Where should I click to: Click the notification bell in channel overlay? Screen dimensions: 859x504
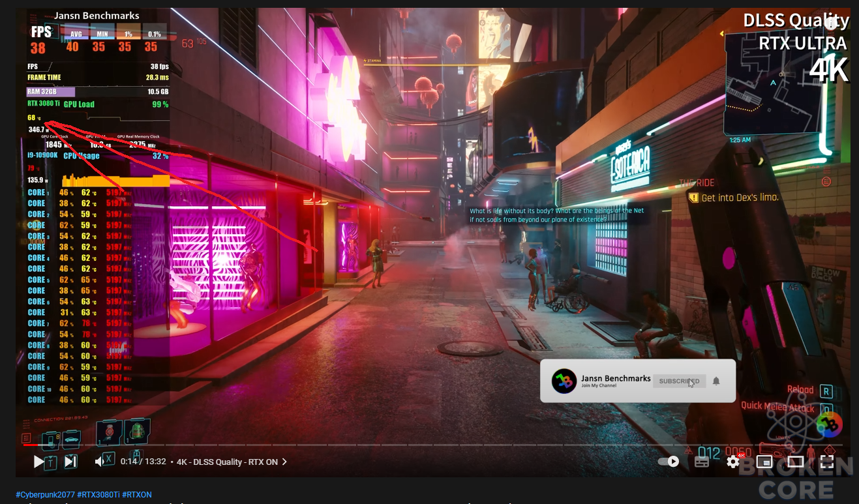(x=716, y=381)
